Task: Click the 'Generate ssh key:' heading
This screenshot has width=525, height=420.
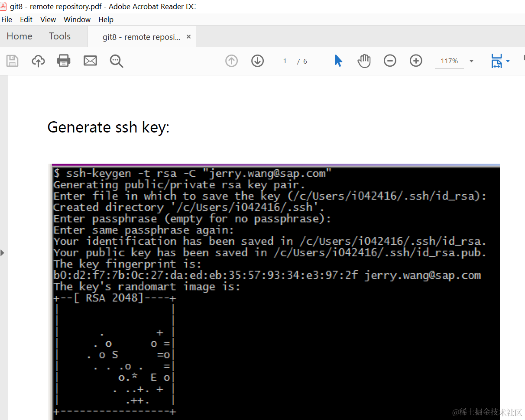Action: pyautogui.click(x=108, y=127)
